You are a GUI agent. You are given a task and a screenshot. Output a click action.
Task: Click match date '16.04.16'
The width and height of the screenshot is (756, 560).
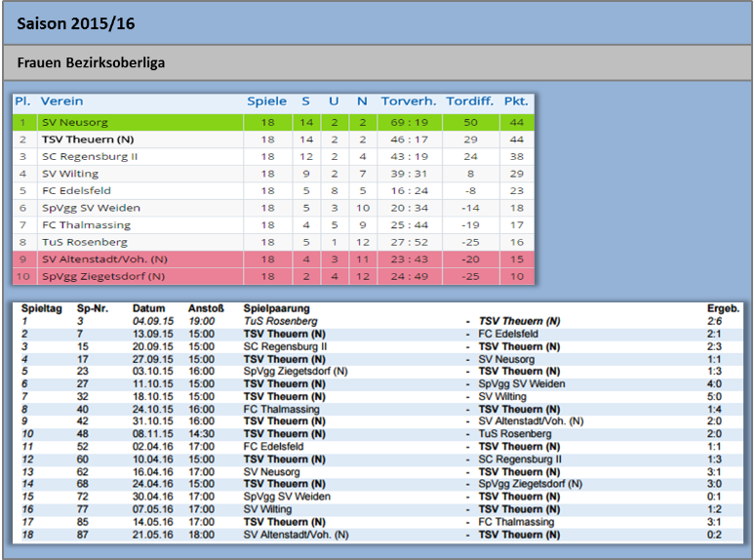[153, 472]
